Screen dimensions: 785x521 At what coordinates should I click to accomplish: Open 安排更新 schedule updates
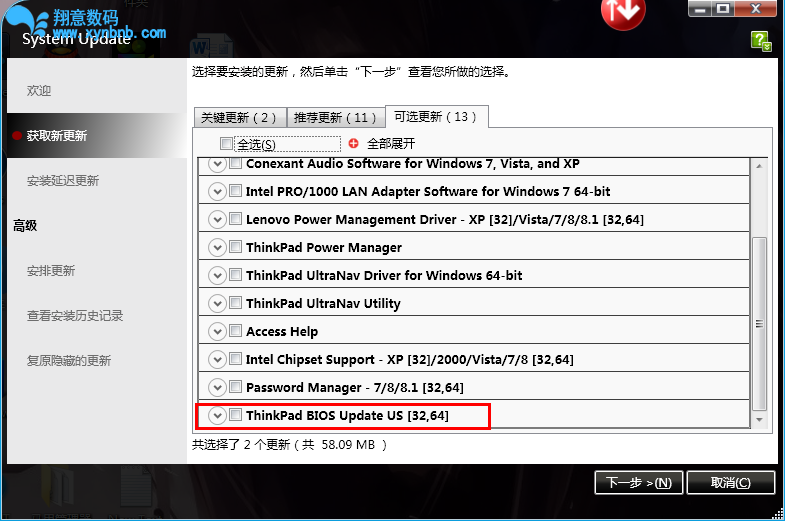(x=51, y=271)
